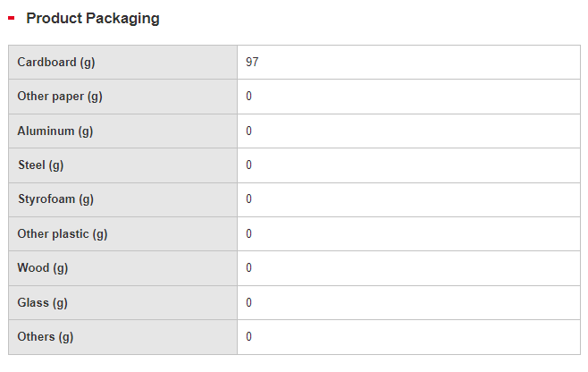Select the Cardboard (g) row label
588x372 pixels.
(55, 63)
